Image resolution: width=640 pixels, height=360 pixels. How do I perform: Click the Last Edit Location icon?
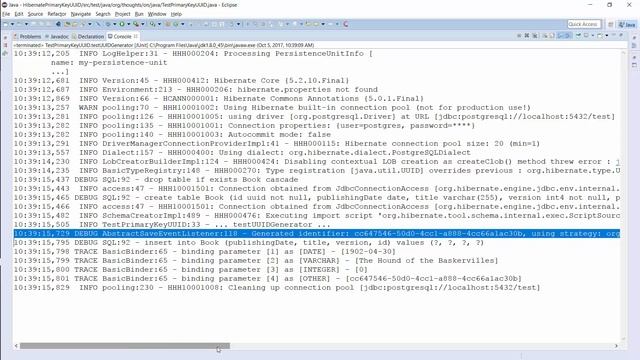[308, 24]
